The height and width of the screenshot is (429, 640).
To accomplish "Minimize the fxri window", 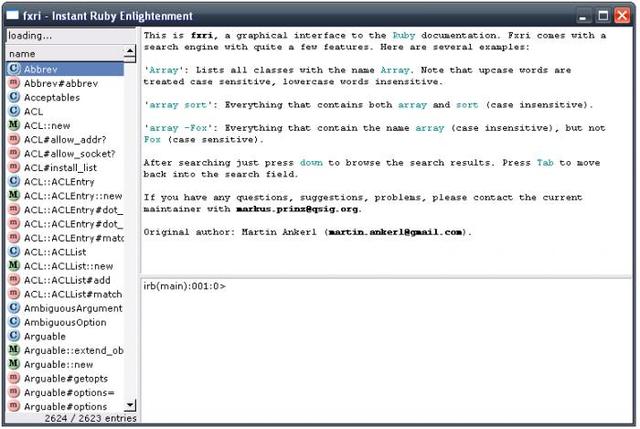I will pyautogui.click(x=583, y=16).
